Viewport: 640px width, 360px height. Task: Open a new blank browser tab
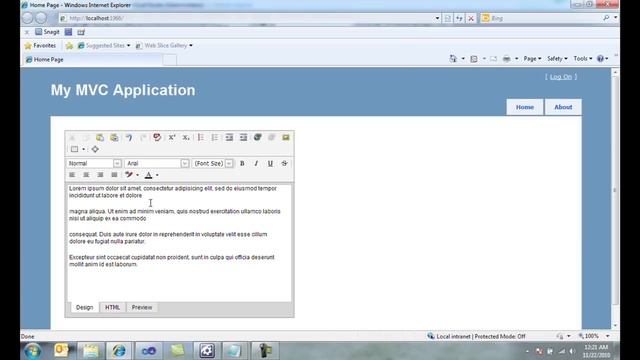170,60
